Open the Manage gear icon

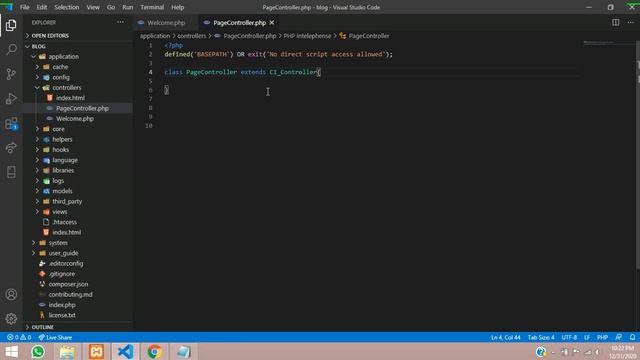click(x=11, y=319)
